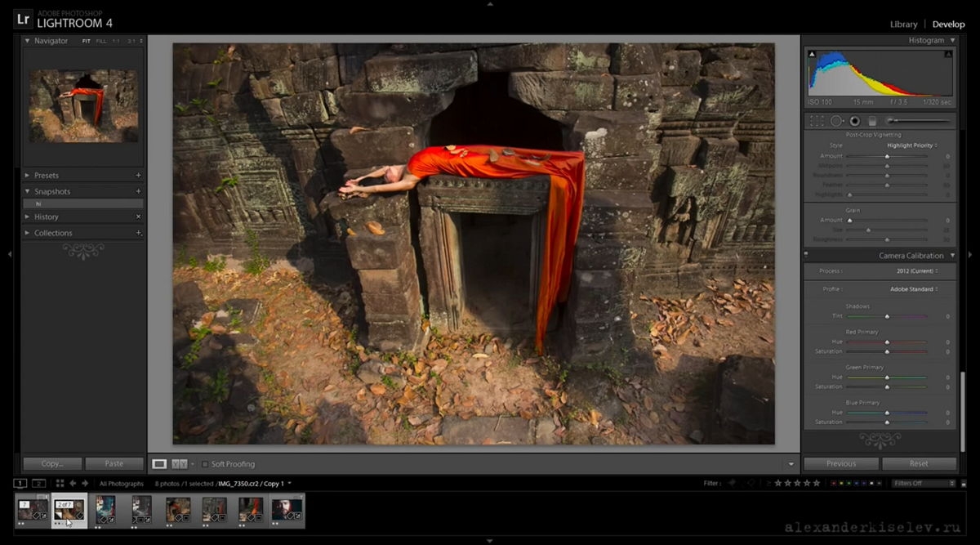The width and height of the screenshot is (980, 545).
Task: Open the Profile Adobe Standard dropdown
Action: 914,288
